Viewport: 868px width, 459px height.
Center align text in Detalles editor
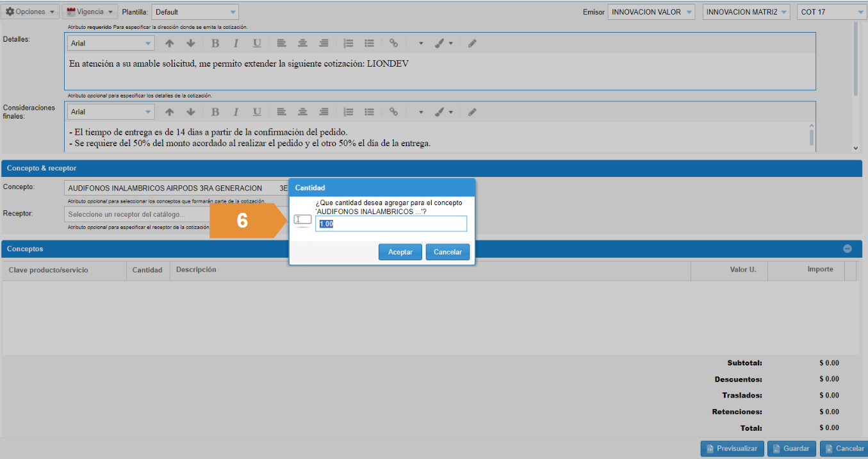click(x=302, y=44)
